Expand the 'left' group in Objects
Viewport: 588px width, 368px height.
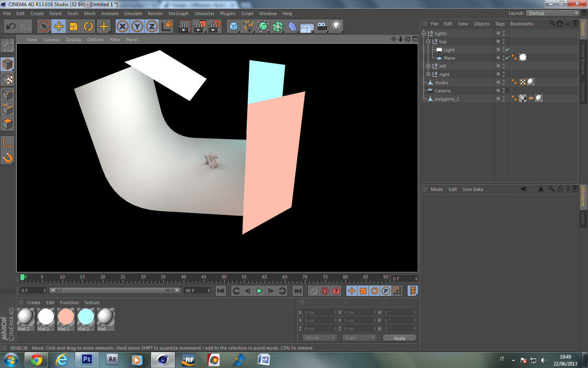(x=428, y=66)
